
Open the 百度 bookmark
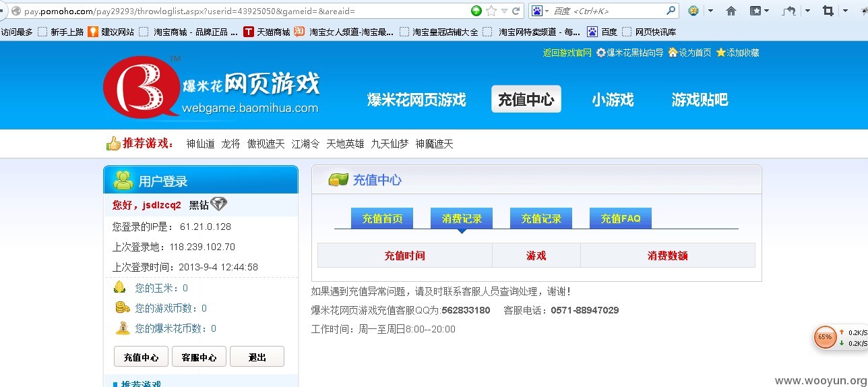602,32
